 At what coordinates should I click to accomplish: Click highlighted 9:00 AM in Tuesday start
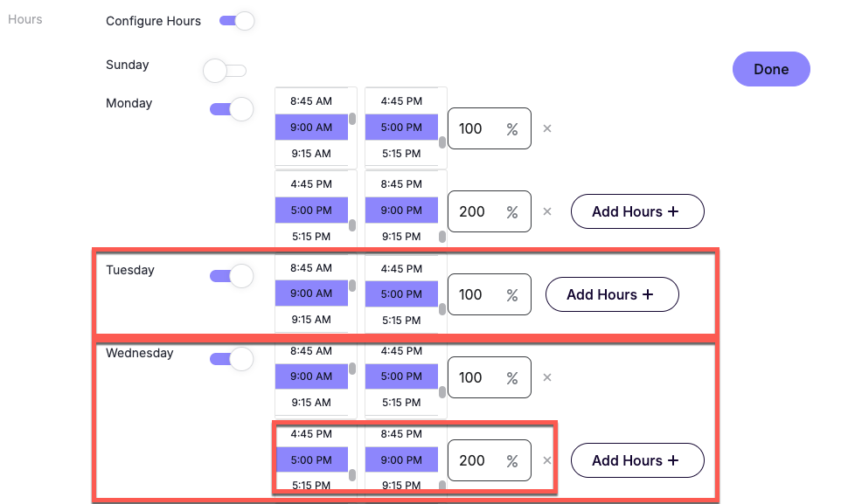[311, 293]
